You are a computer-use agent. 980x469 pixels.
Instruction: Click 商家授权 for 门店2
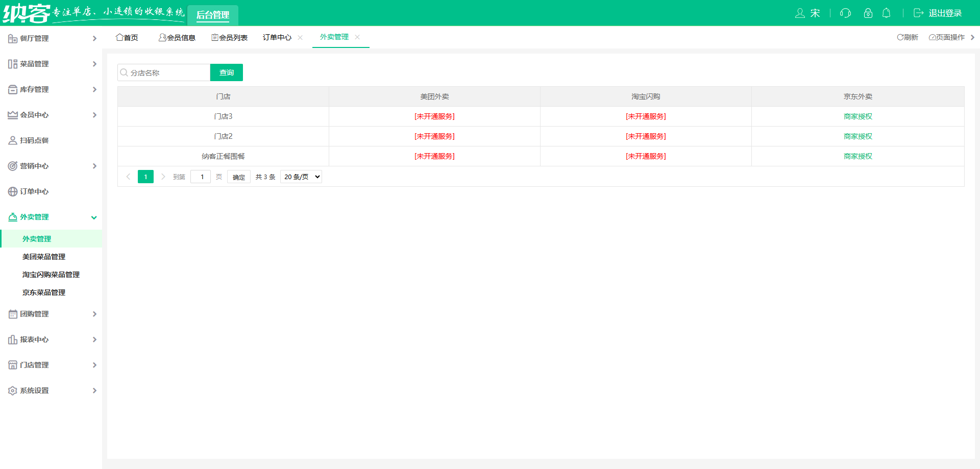coord(858,136)
